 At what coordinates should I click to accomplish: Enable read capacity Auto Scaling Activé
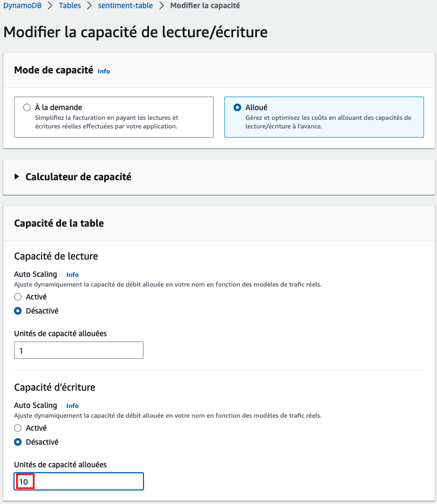pyautogui.click(x=18, y=297)
